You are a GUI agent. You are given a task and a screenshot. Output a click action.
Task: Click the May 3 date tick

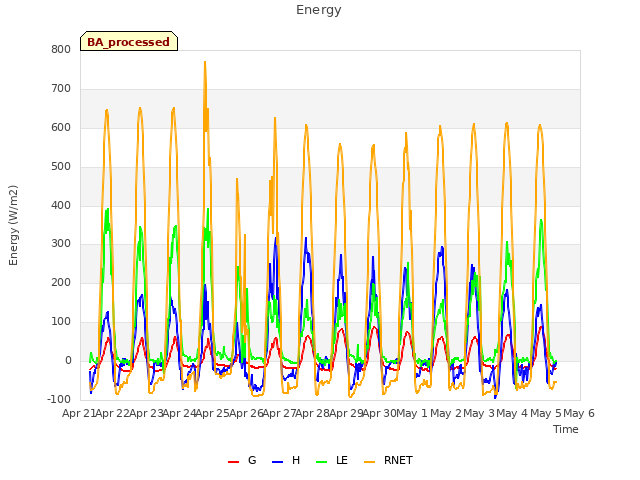coord(479,413)
